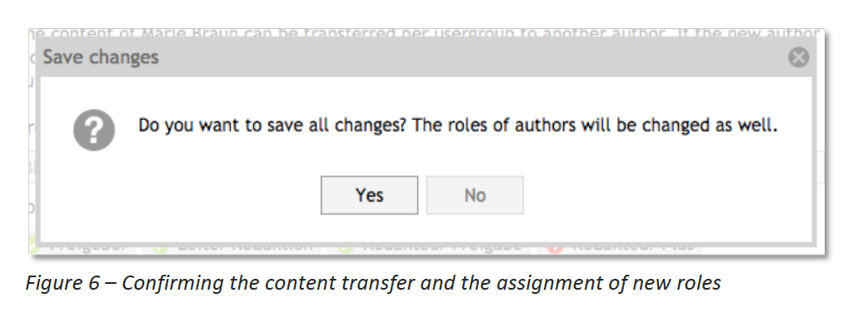868x323 pixels.
Task: Select the blurred Redakteur Plus role tag
Action: pyautogui.click(x=619, y=247)
